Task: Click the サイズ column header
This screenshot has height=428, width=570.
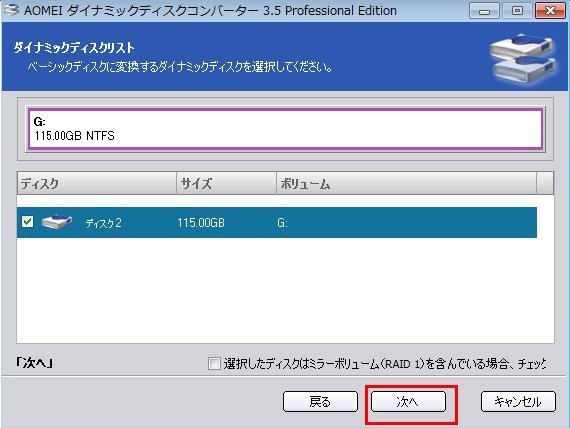Action: coord(226,183)
